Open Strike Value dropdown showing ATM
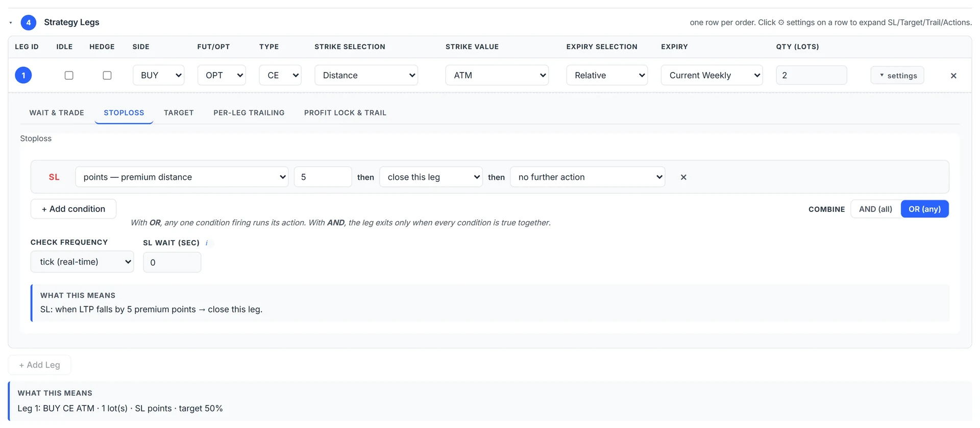The height and width of the screenshot is (428, 980). click(x=497, y=75)
